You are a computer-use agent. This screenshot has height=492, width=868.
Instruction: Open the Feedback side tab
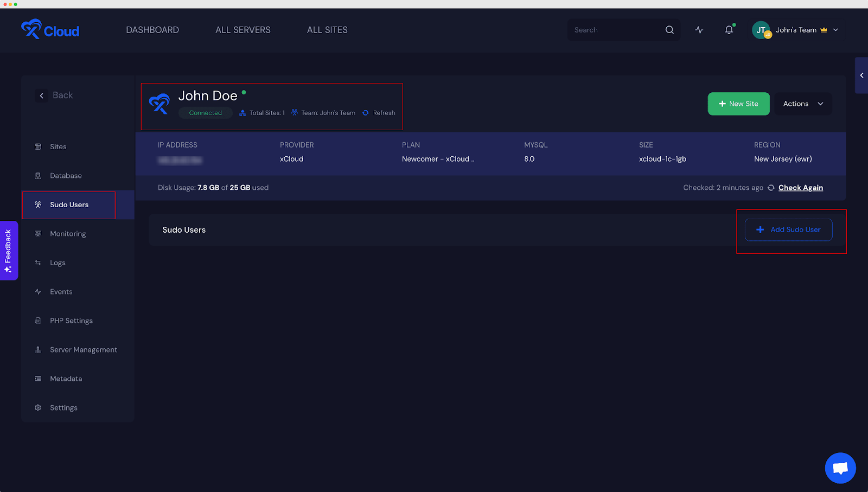(x=9, y=250)
